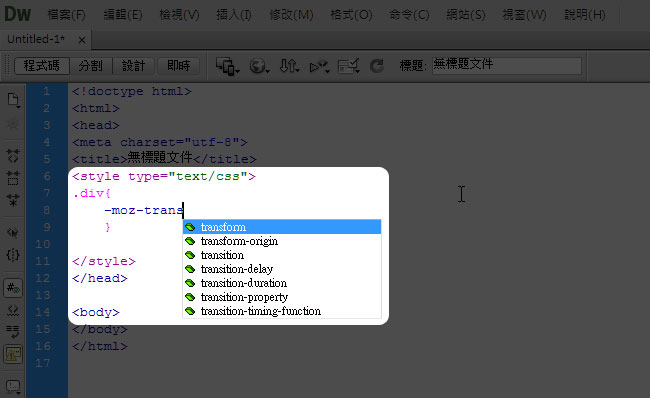Click the word wrap icon
The width and height of the screenshot is (650, 398).
pos(13,332)
